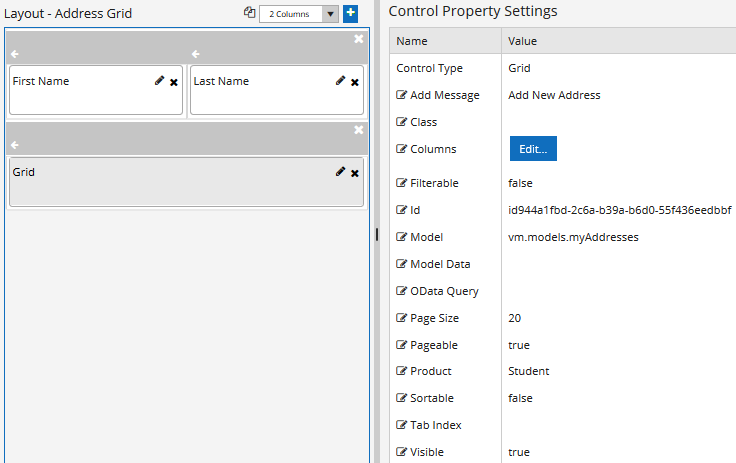This screenshot has width=736, height=463.
Task: Click the blue plus add-row icon
Action: [x=350, y=14]
